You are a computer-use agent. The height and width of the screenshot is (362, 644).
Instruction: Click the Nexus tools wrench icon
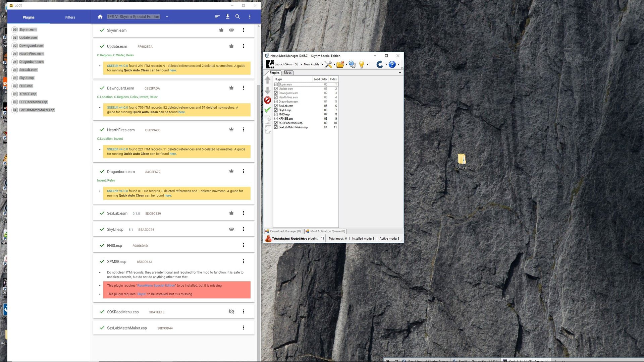click(x=328, y=64)
